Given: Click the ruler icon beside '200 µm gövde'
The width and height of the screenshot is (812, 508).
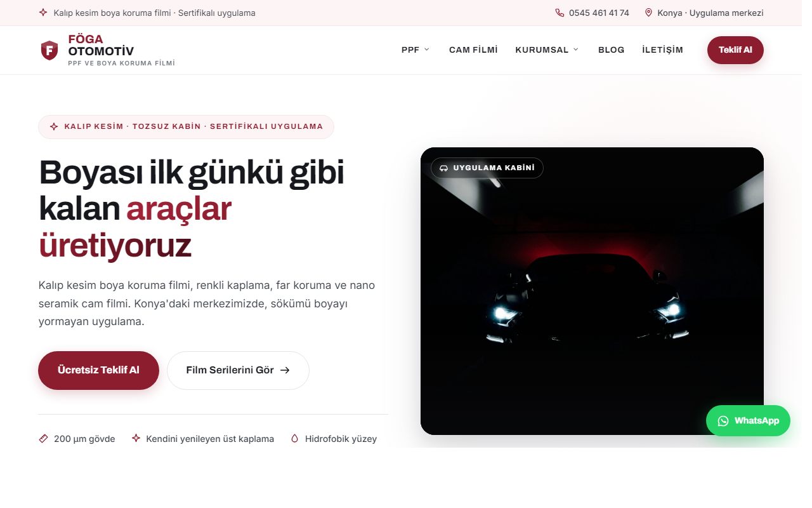Looking at the screenshot, I should tap(43, 439).
